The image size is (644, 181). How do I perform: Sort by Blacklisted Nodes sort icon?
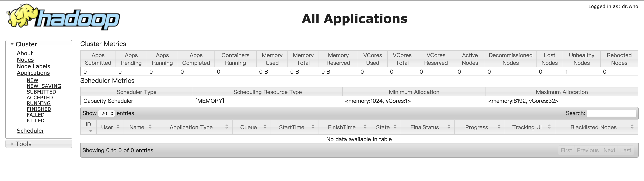click(632, 127)
